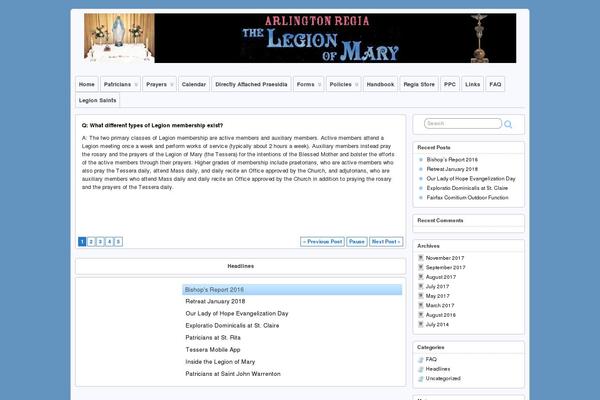The height and width of the screenshot is (400, 600).
Task: Go to slide page 4
Action: (109, 242)
